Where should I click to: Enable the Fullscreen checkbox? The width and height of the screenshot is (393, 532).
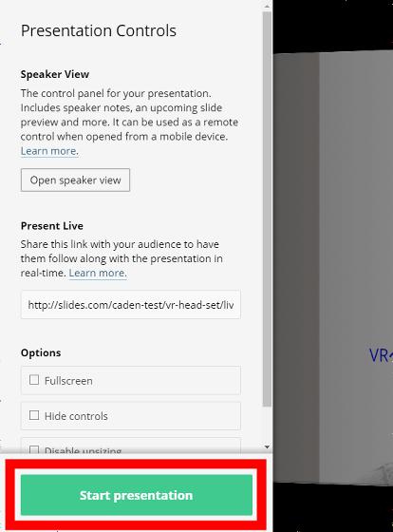pos(34,380)
